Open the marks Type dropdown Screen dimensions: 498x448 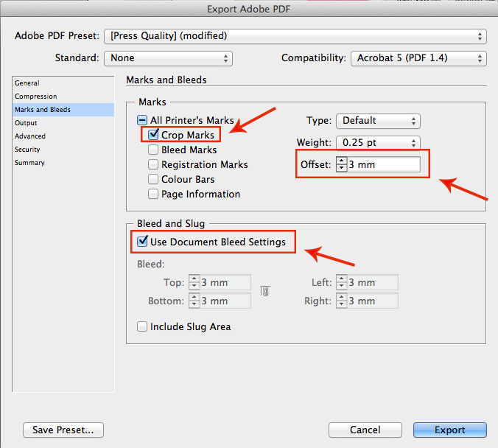(x=378, y=121)
